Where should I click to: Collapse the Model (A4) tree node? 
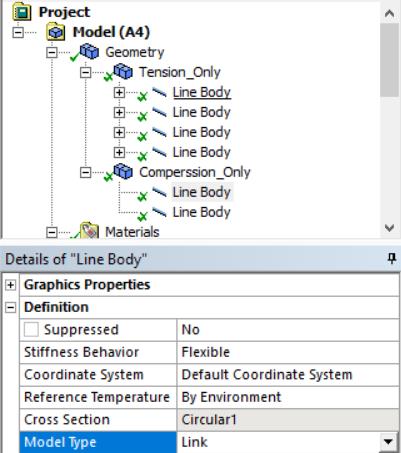tap(18, 32)
